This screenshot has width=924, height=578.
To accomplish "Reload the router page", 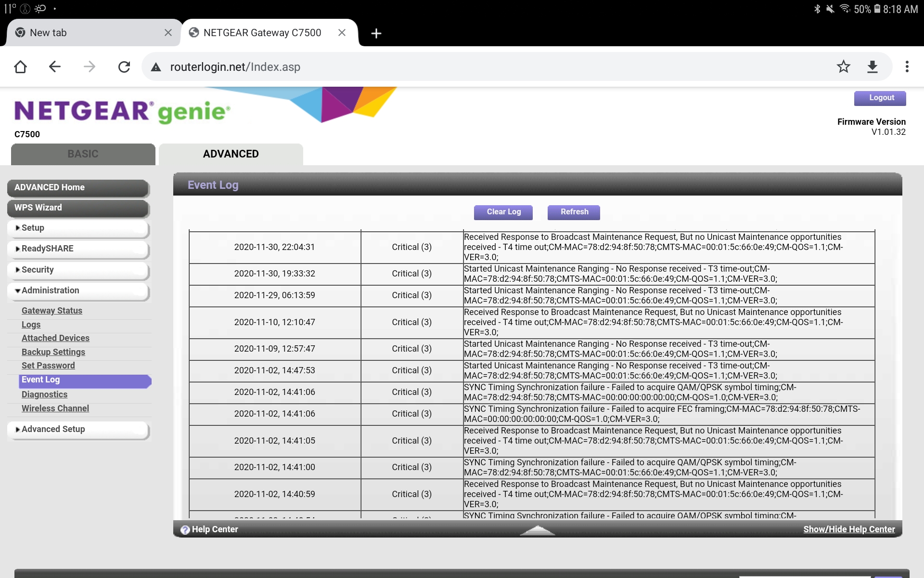I will point(124,66).
